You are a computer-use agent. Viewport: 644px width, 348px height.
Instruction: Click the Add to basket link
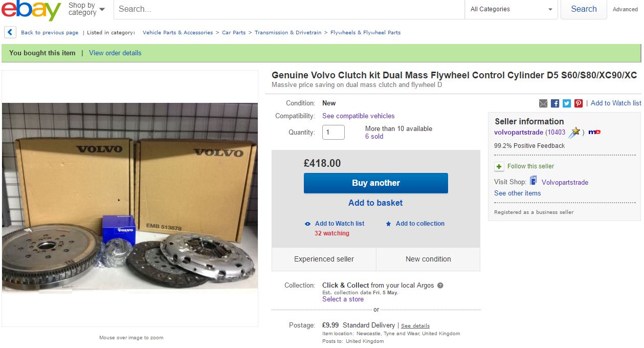[x=375, y=203]
